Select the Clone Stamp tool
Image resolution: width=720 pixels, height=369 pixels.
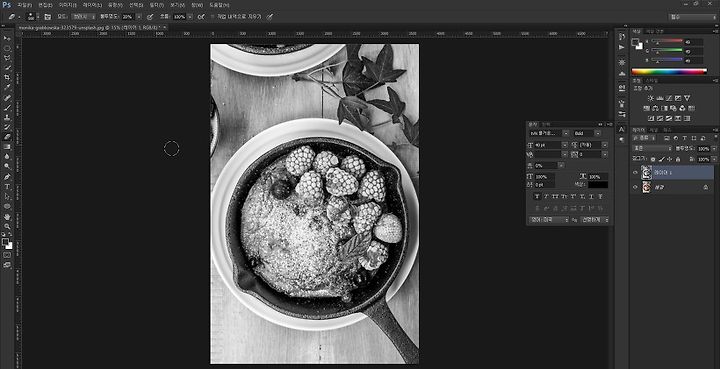pyautogui.click(x=7, y=117)
